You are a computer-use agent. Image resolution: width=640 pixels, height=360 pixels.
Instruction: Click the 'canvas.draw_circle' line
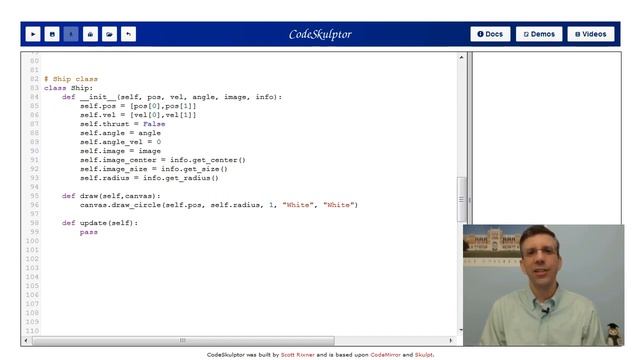click(219, 204)
